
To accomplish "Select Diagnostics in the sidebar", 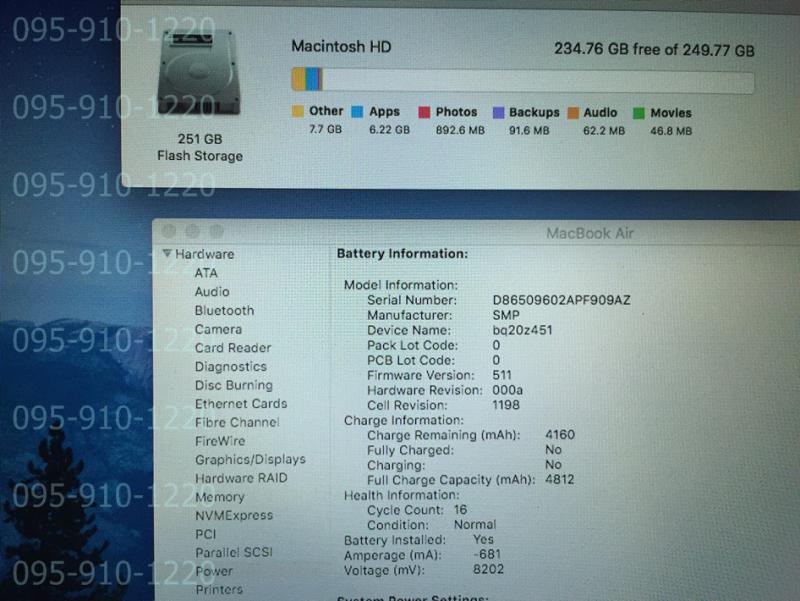I will [x=231, y=366].
